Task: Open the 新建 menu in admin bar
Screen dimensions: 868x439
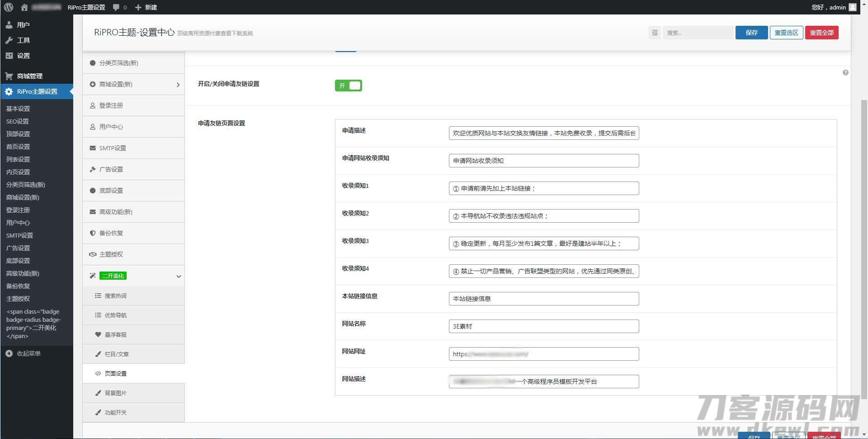Action: [x=146, y=7]
